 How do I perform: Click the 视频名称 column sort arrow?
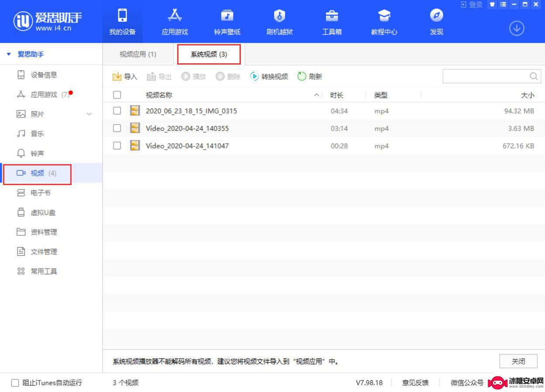coord(317,95)
